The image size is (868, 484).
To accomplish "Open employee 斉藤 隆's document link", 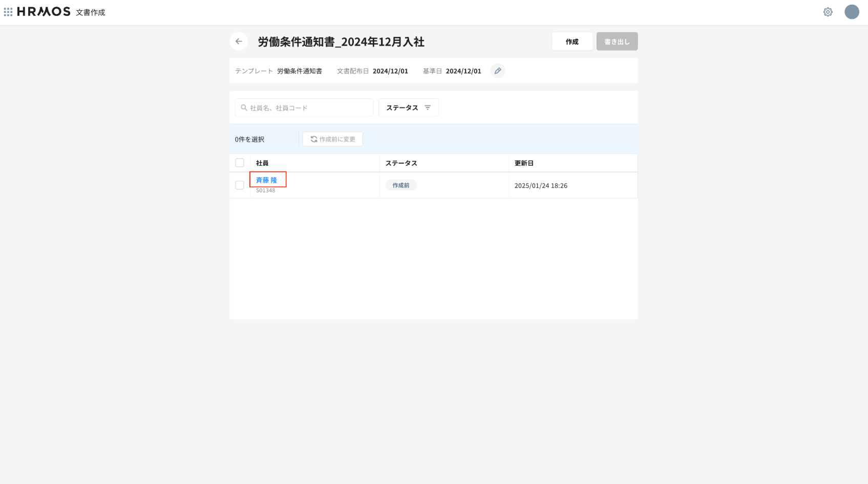I will (266, 180).
